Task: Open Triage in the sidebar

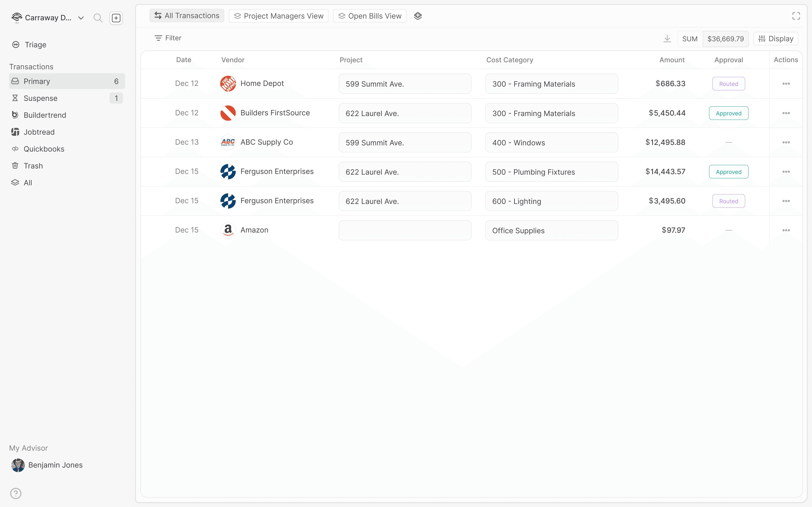Action: 35,45
